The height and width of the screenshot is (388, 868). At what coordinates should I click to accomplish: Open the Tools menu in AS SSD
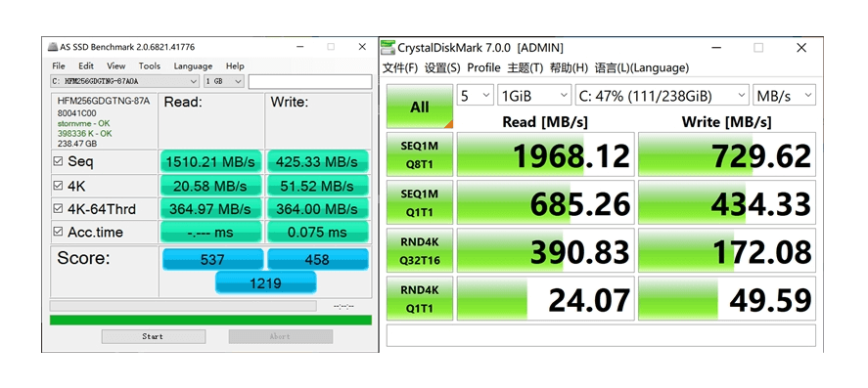pyautogui.click(x=150, y=65)
